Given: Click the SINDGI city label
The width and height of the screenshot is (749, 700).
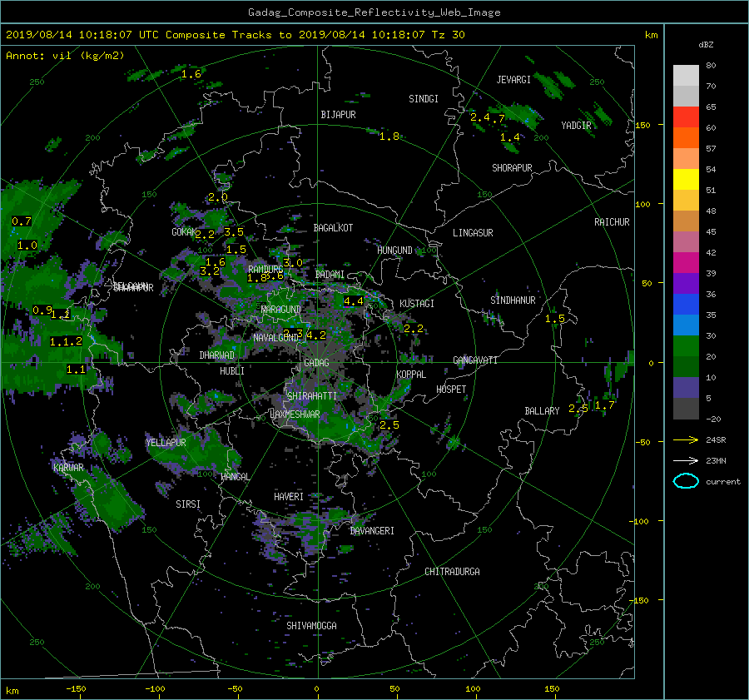Looking at the screenshot, I should pyautogui.click(x=424, y=99).
